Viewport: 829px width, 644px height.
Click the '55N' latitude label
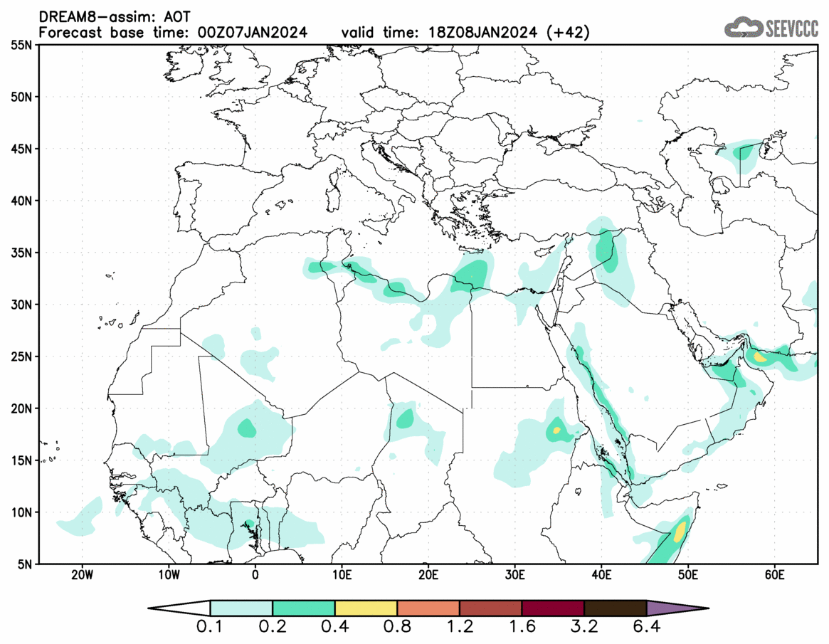pos(21,45)
